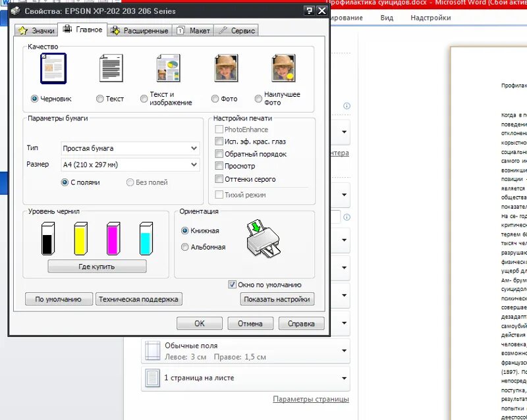Switch to the Значки tab
The image size is (527, 420).
pyautogui.click(x=36, y=30)
